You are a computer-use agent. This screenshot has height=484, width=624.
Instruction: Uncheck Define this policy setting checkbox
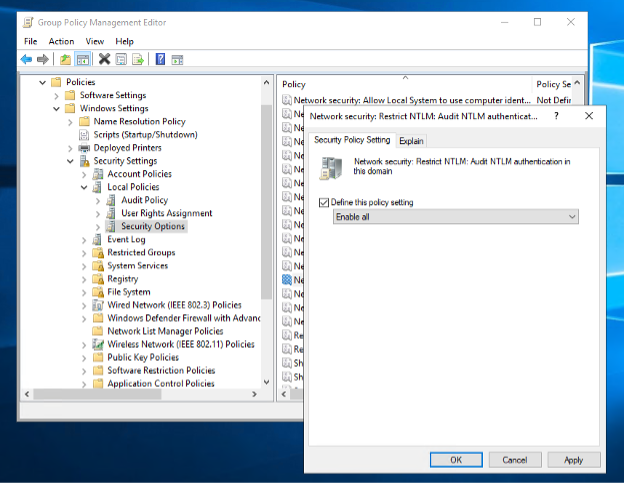(323, 203)
